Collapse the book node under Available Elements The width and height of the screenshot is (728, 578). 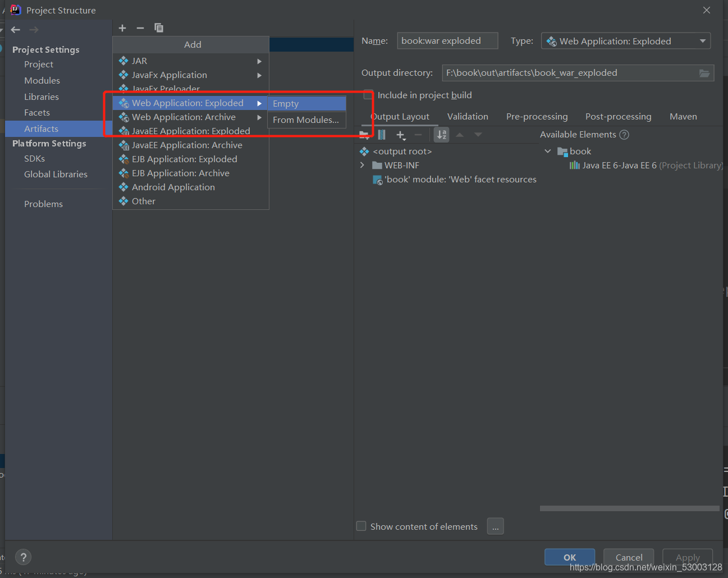click(548, 151)
